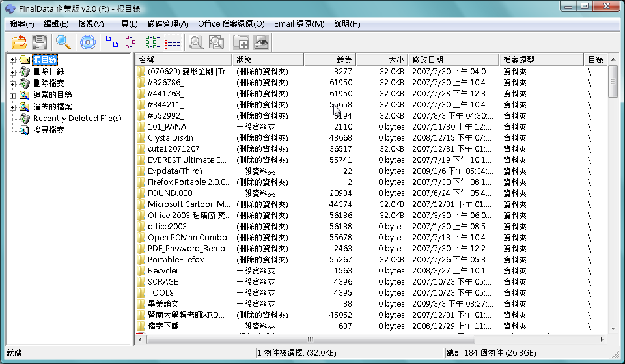Click the blue magnifier find icon
Viewport: 625px width, 364px height.
click(63, 42)
